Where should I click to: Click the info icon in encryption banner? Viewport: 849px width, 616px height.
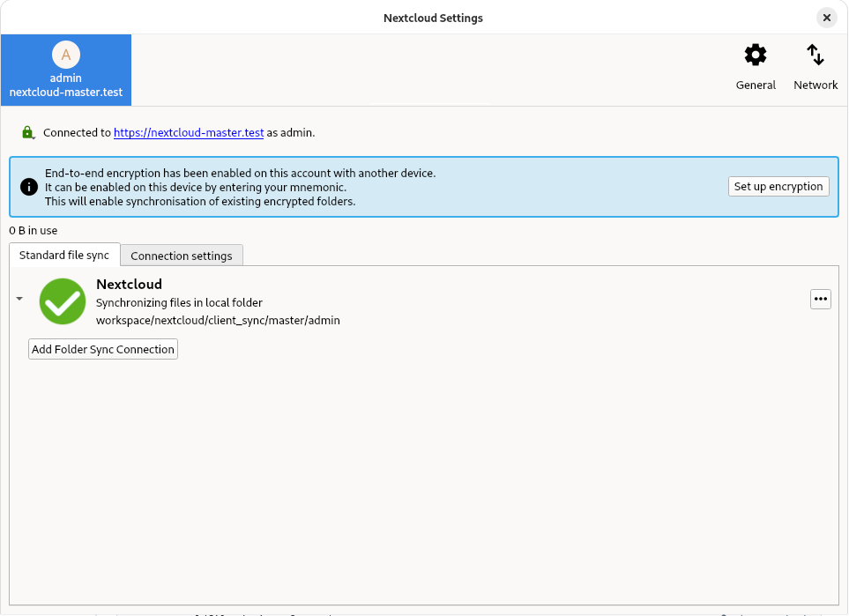(29, 187)
